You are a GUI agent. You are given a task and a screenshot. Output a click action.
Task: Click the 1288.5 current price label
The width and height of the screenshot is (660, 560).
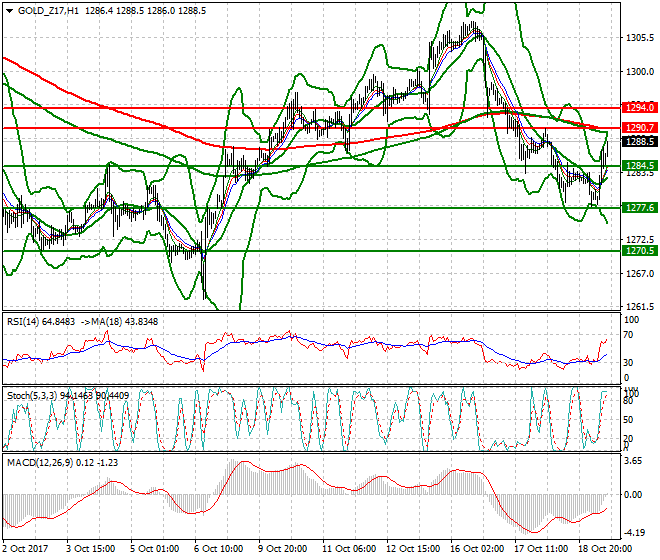pos(640,141)
